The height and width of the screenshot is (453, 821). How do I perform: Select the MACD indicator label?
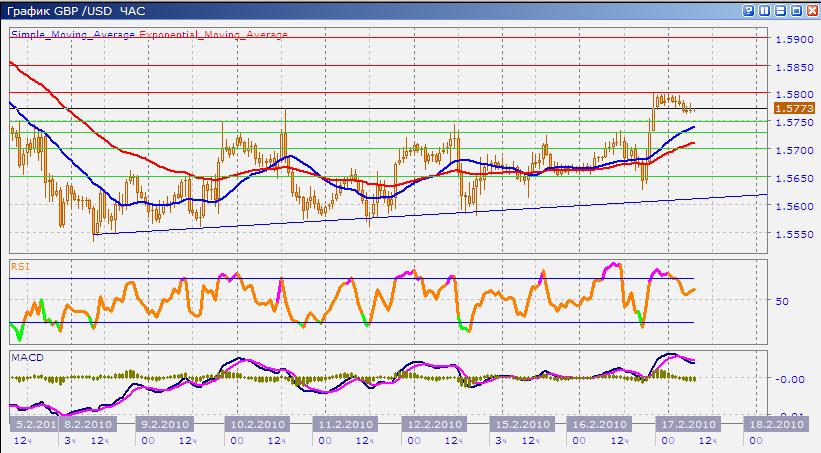pos(25,355)
